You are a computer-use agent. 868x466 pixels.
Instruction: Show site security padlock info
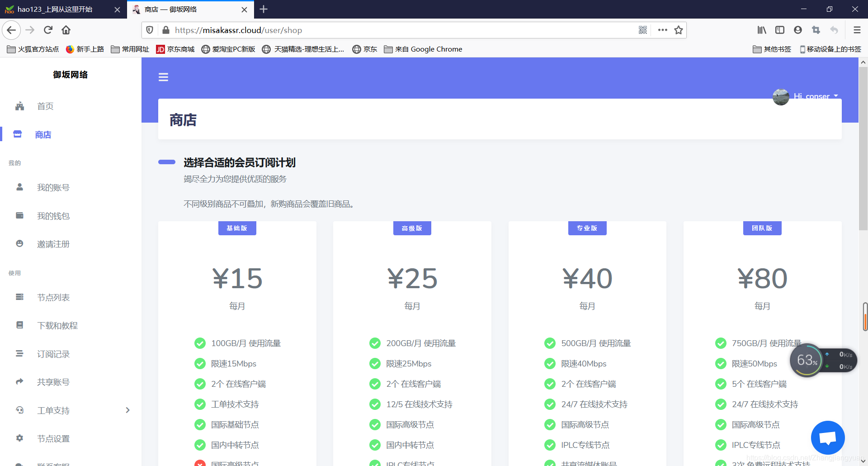click(x=165, y=30)
